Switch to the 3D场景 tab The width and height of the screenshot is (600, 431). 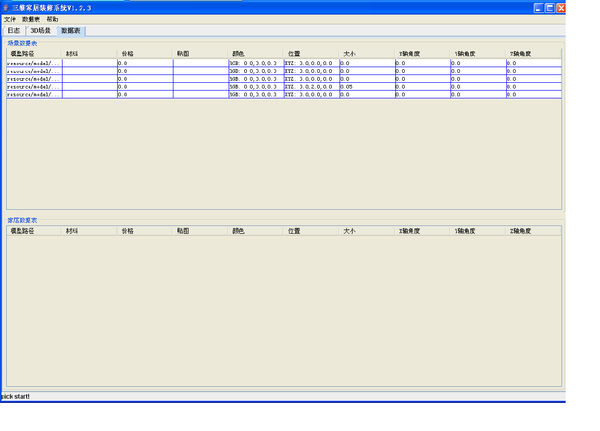40,31
